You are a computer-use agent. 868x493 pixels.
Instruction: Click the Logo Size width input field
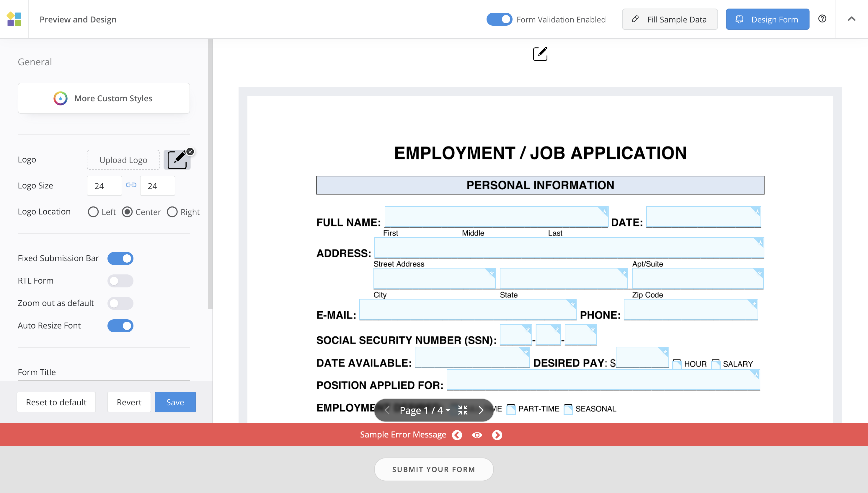[104, 186]
